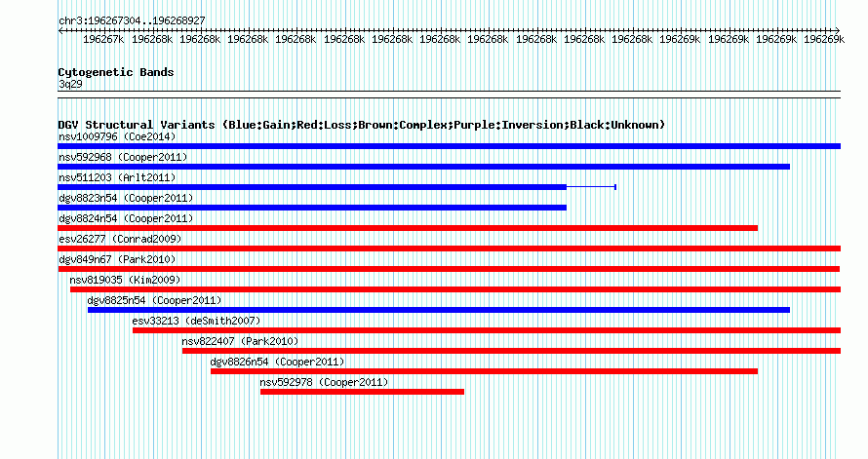Screen dimensions: 868x459
Task: Select the red dgv8826n54 bar
Action: [x=484, y=371]
